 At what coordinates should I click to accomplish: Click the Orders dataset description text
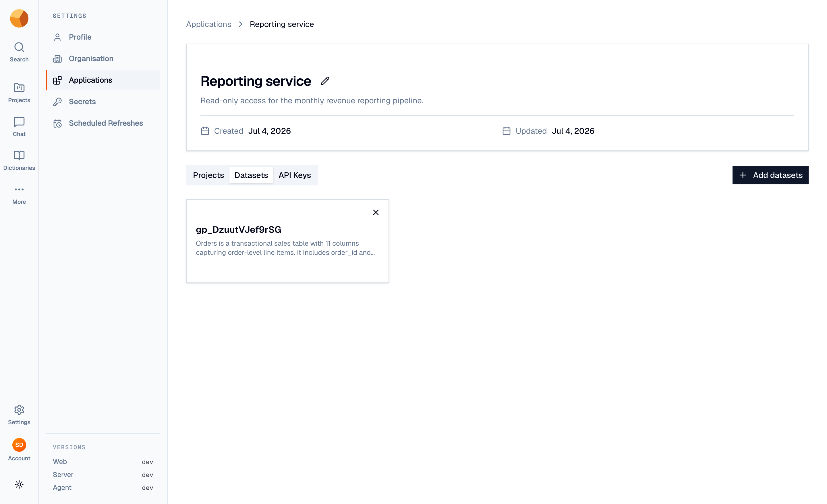click(x=285, y=248)
